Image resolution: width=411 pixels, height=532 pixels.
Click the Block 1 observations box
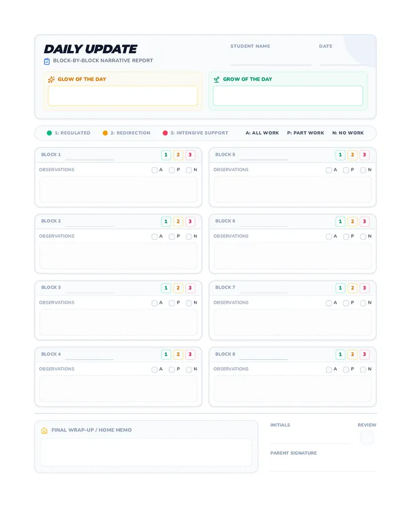(118, 190)
